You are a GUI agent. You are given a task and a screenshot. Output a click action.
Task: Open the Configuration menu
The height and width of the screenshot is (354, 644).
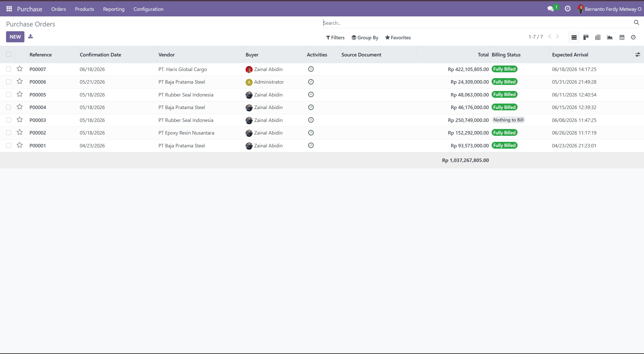click(x=148, y=9)
